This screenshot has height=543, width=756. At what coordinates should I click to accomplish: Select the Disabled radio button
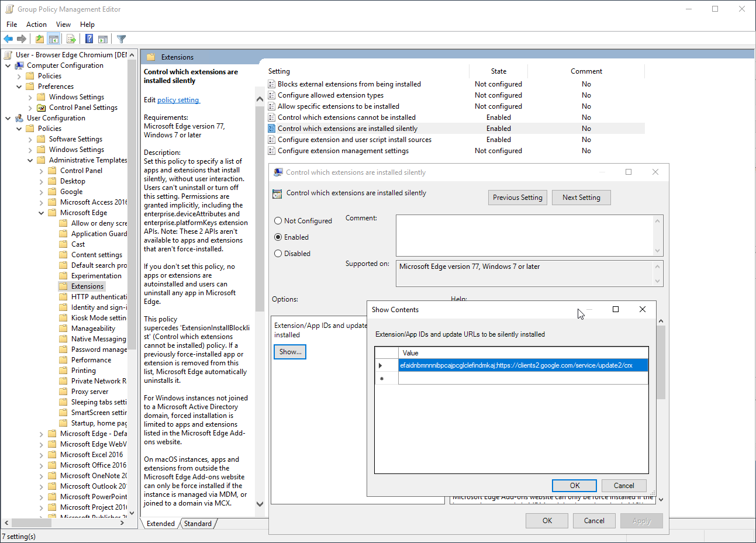278,254
